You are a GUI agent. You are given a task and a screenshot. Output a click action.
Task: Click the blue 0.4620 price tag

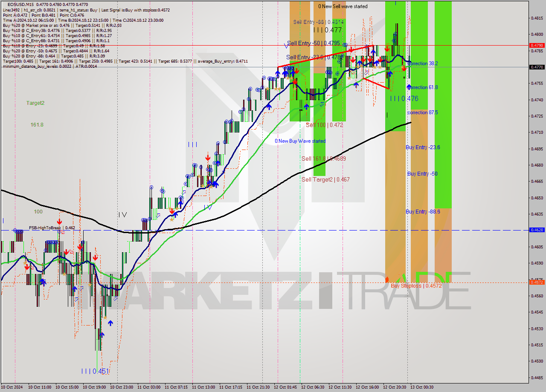(x=536, y=230)
